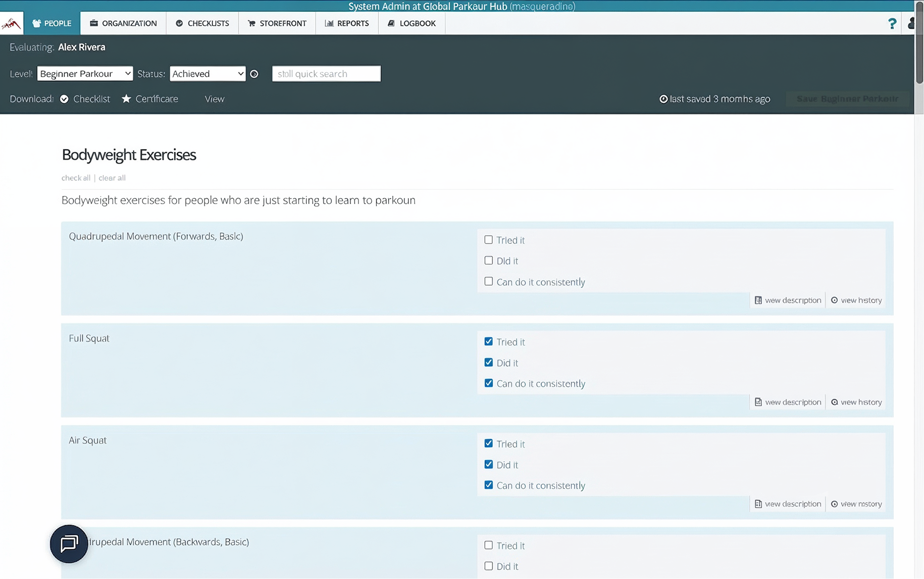Viewport: 924px width, 579px height.
Task: Check Tried it for Quadrupedal Movement Forwards
Action: (489, 240)
